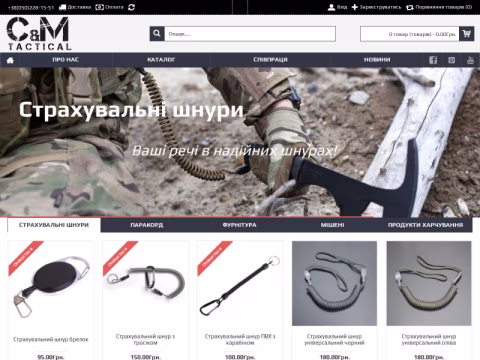Visit the Instagram page icon

coord(451,60)
